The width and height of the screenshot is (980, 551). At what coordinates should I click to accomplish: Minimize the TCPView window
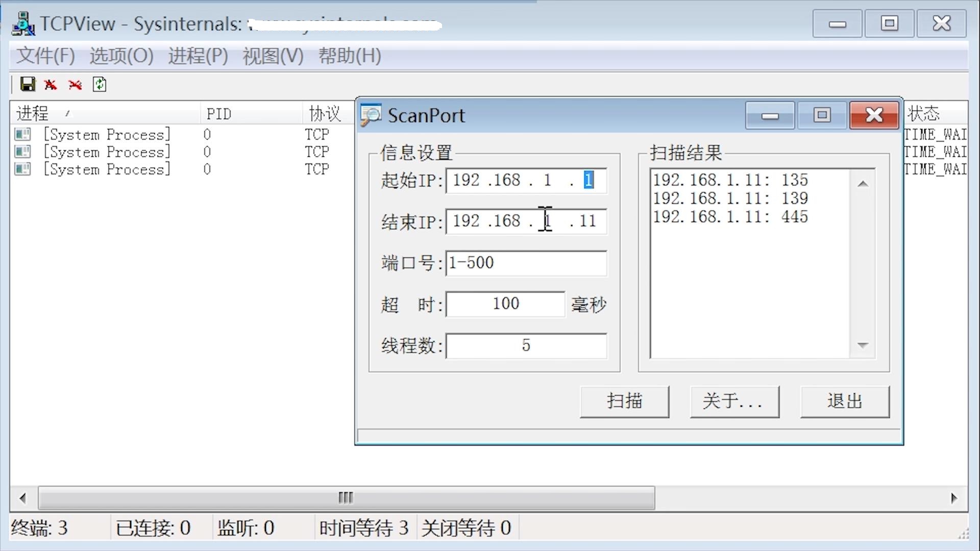pos(838,23)
